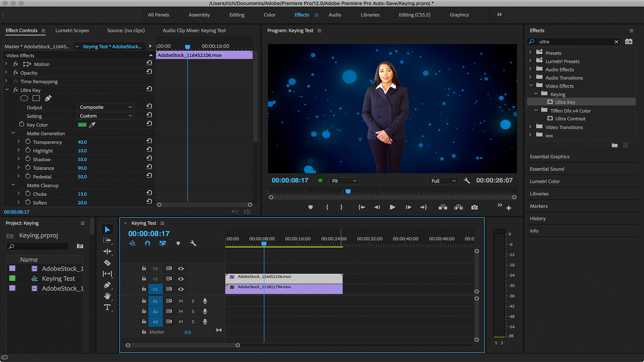
Task: Click the Extract button in Program monitor
Action: (x=459, y=207)
